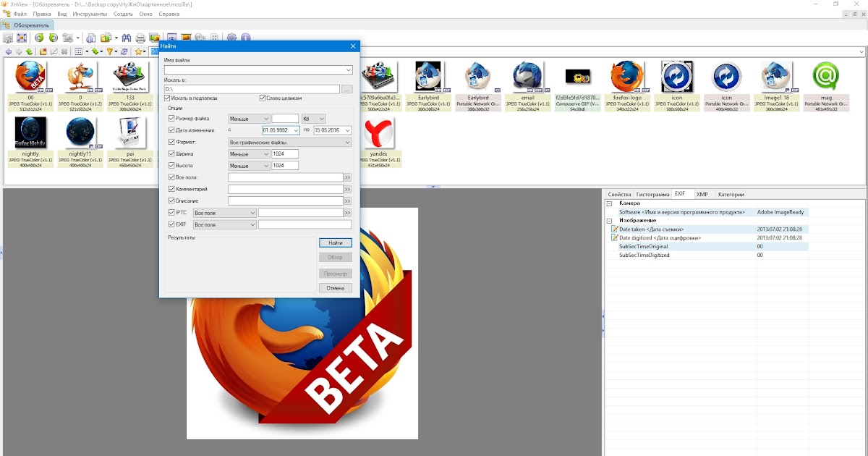Uncheck 'Искать в подпапках' checkbox

click(167, 98)
